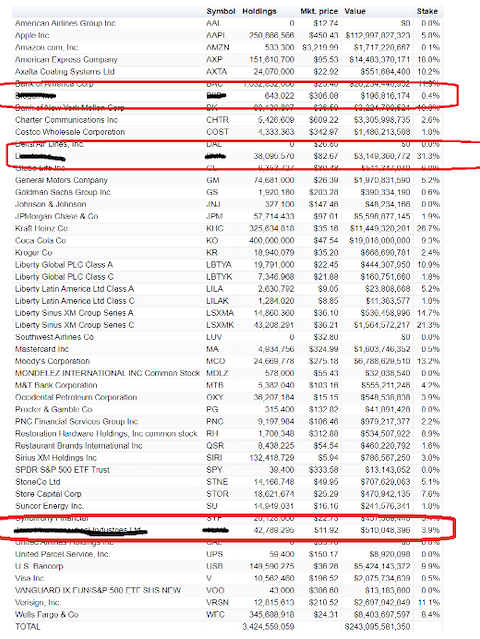Click the MCO ticker symbol
Viewport: 480px width, 639px height.
click(x=216, y=361)
